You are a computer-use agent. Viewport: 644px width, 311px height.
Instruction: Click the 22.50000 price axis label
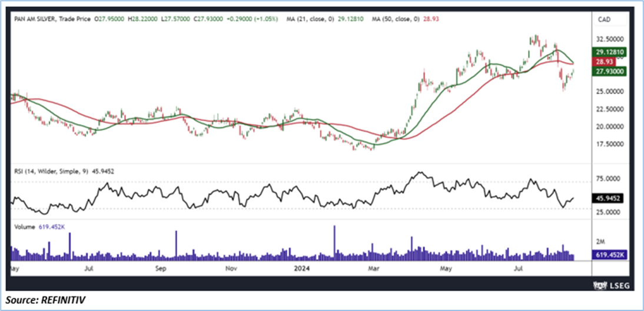pyautogui.click(x=610, y=109)
